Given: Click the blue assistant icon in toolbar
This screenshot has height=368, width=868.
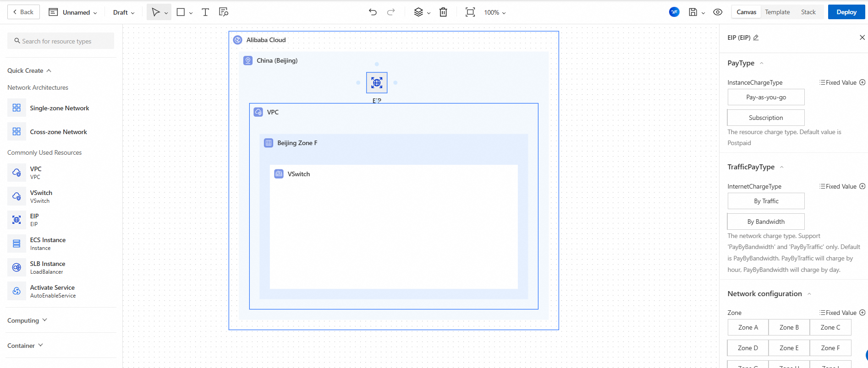Looking at the screenshot, I should [x=674, y=12].
